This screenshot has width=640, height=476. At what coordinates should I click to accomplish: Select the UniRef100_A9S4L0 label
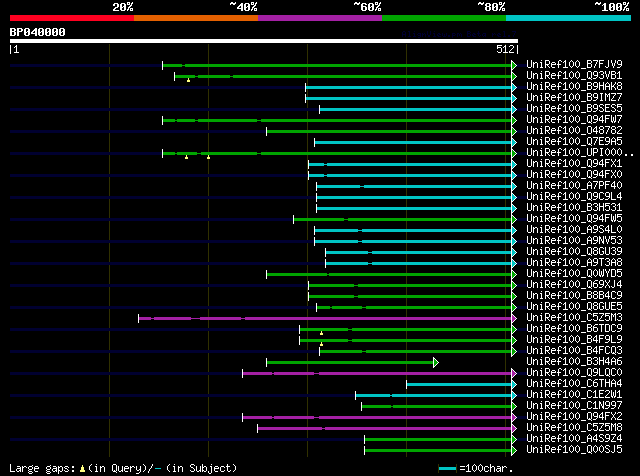click(574, 229)
